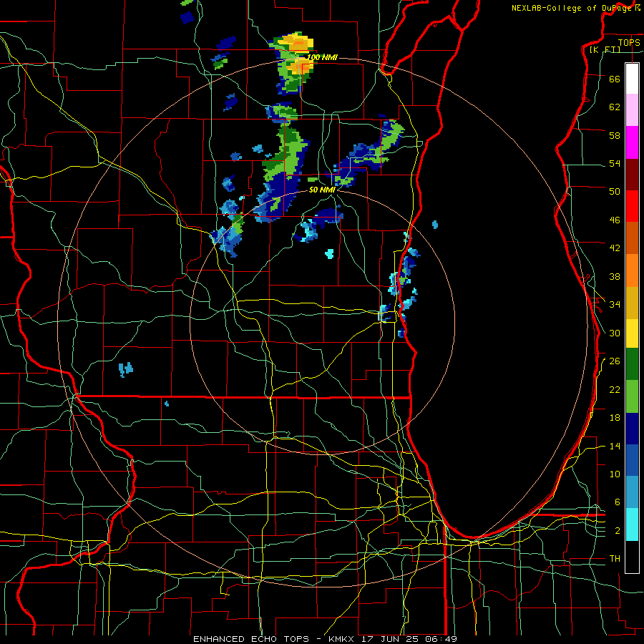644x644 pixels.
Task: Click the 26 value on the legend
Action: 615,361
